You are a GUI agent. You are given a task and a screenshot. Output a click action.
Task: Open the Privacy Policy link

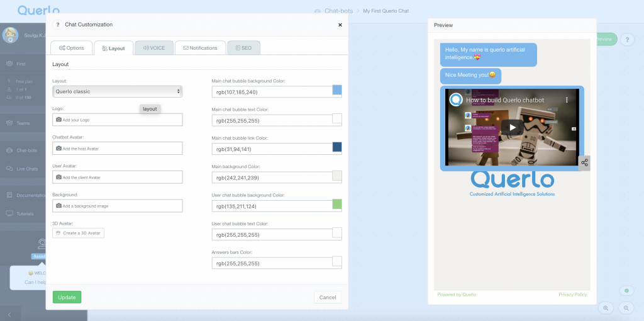(x=572, y=295)
